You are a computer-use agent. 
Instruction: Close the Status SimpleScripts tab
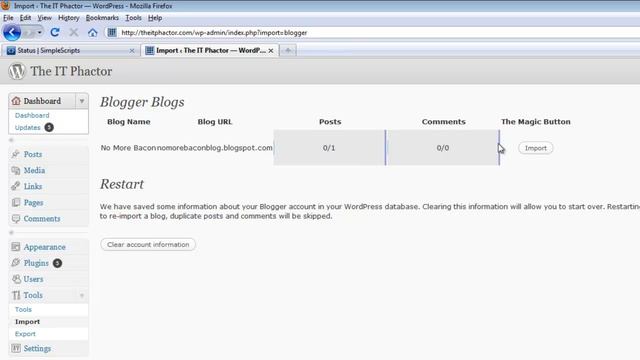pyautogui.click(x=132, y=51)
